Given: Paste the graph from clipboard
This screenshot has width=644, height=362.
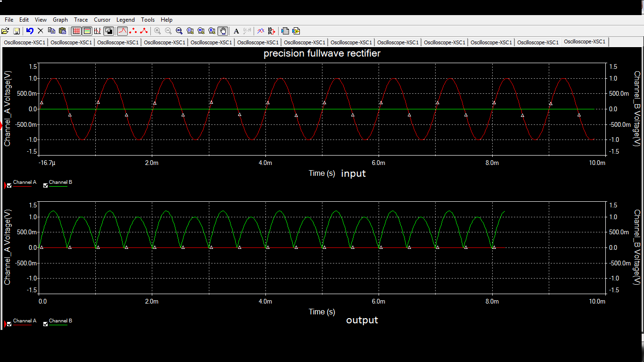Looking at the screenshot, I should click(63, 31).
